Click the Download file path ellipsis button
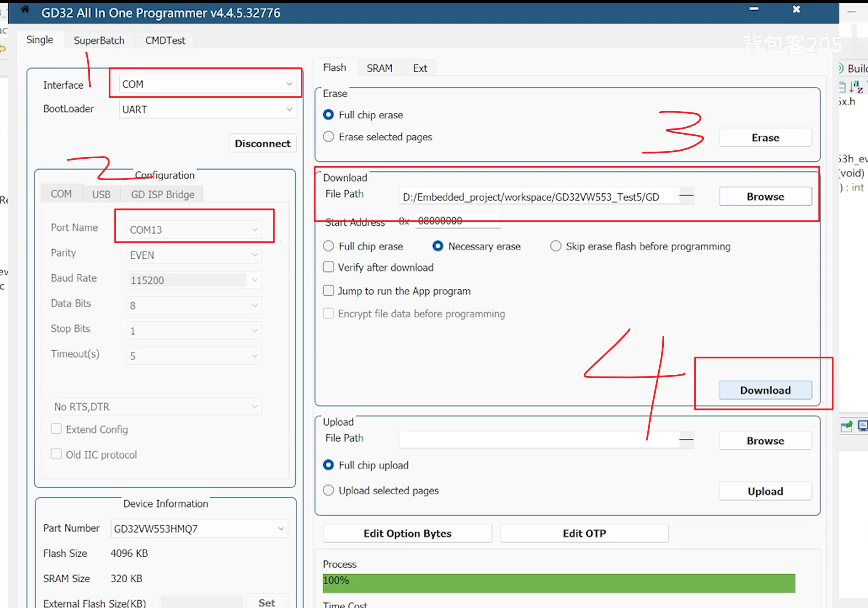 point(686,196)
